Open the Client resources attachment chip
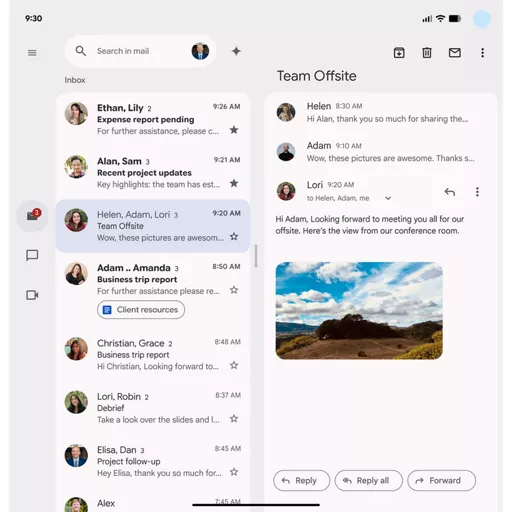This screenshot has height=512, width=512. click(x=141, y=310)
